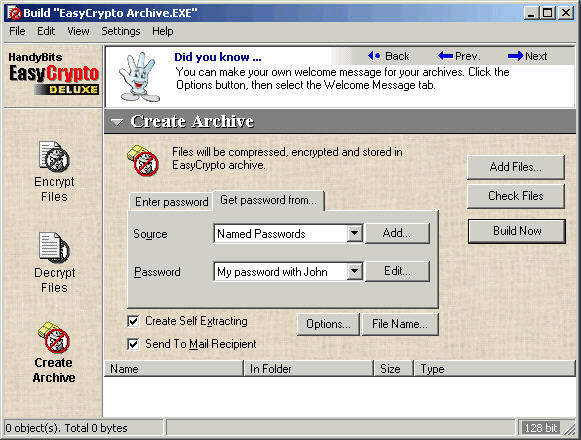Close the EasyCrypto window
Screen dimensions: 581x440
566,13
